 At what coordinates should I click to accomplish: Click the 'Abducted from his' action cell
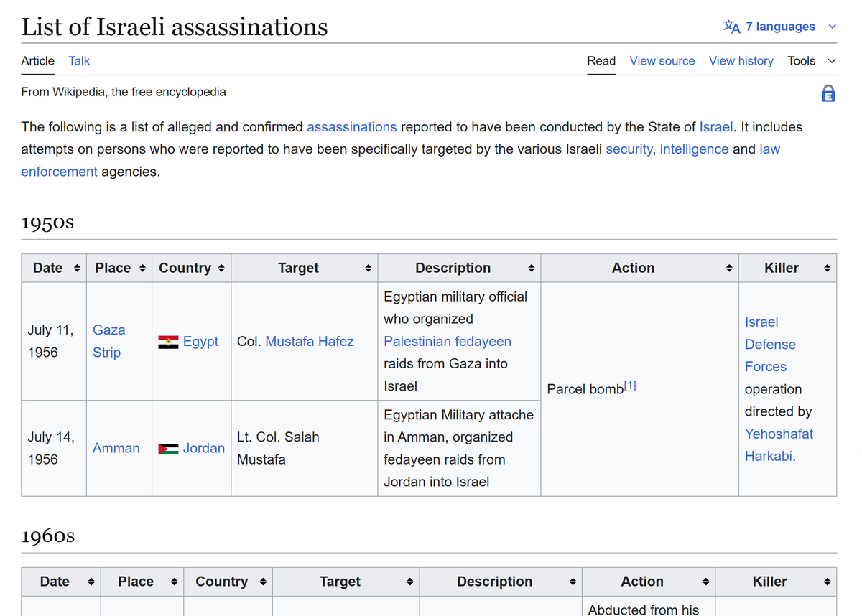point(649,607)
